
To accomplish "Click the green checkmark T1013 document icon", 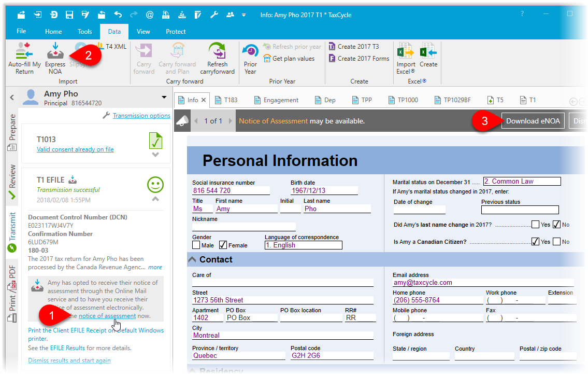I will click(x=155, y=141).
